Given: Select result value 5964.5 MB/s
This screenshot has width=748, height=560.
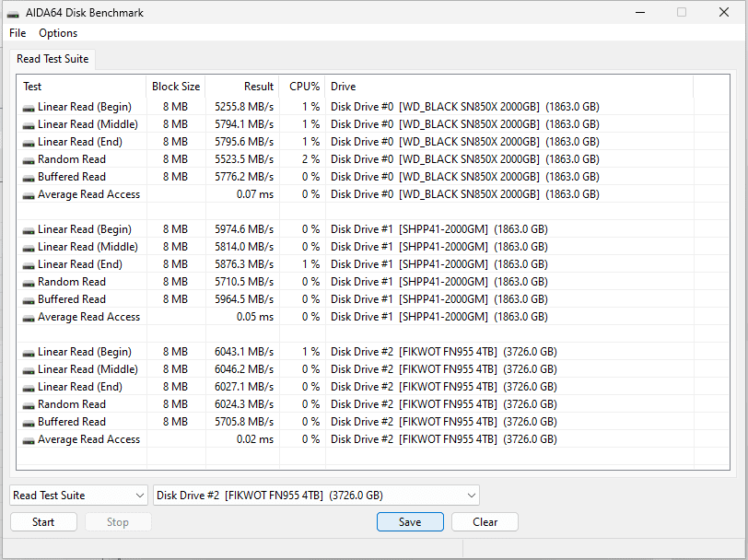Looking at the screenshot, I should click(x=244, y=299).
